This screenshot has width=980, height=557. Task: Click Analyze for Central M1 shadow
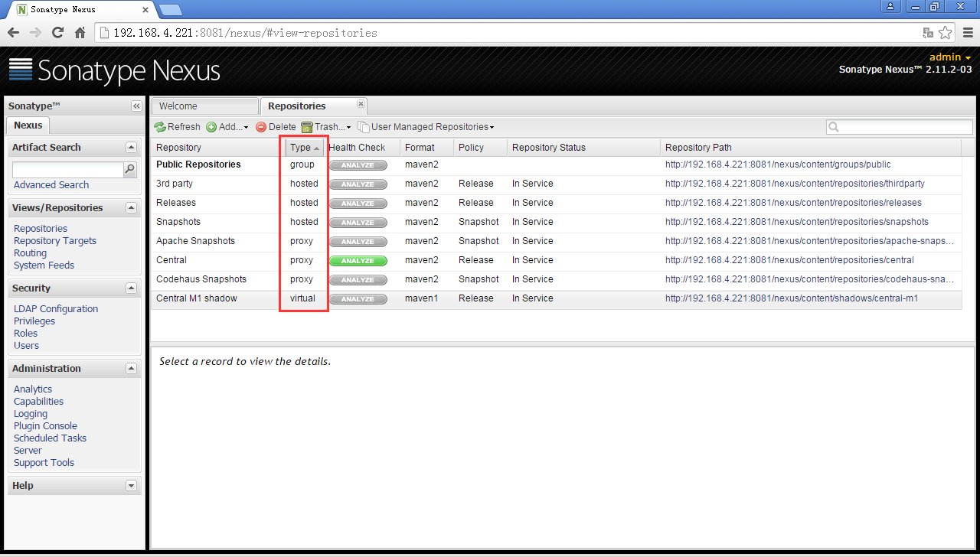click(358, 298)
